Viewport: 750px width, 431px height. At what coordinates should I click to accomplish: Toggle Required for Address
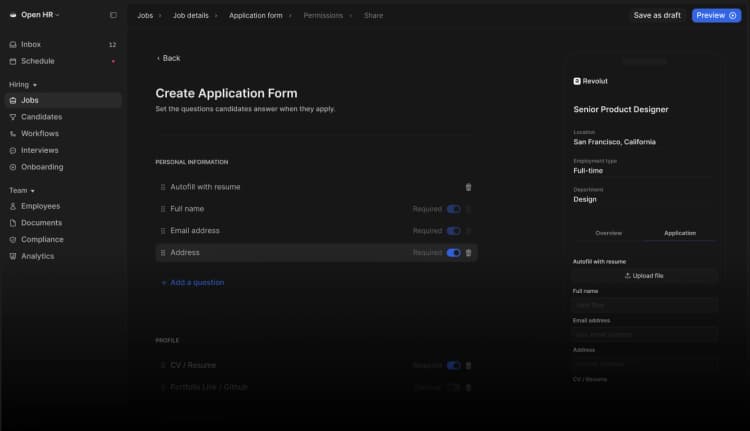point(453,253)
